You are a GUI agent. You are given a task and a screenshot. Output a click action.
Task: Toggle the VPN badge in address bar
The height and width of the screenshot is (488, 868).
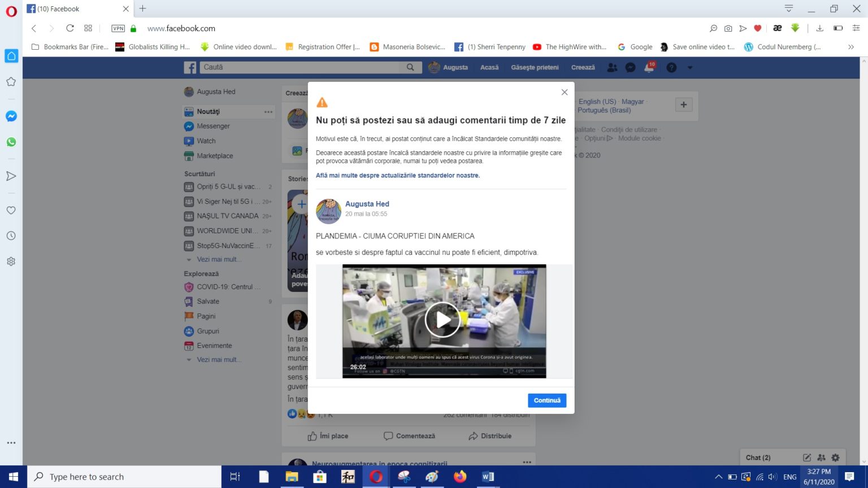tap(118, 28)
